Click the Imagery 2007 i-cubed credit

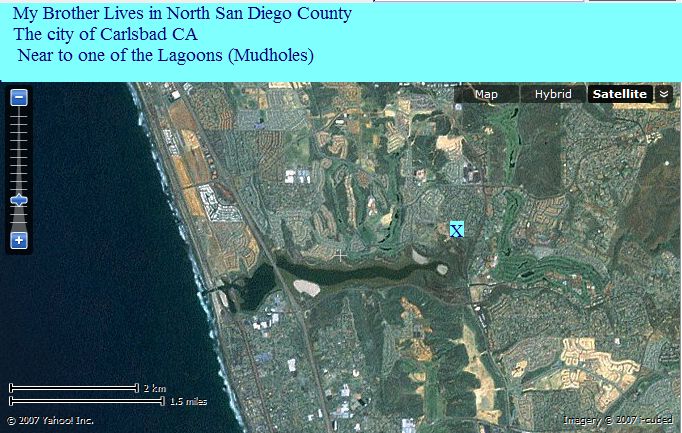tap(618, 420)
